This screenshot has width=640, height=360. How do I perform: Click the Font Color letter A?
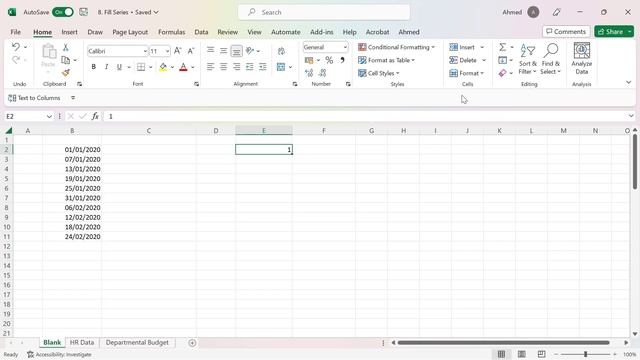coord(183,67)
